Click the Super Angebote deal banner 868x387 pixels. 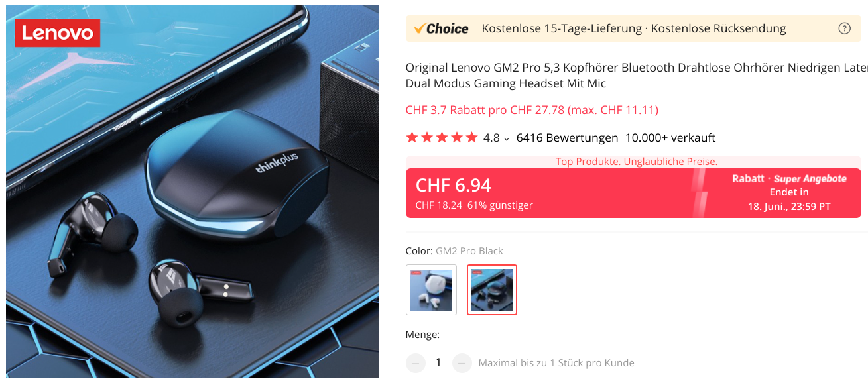pos(789,193)
